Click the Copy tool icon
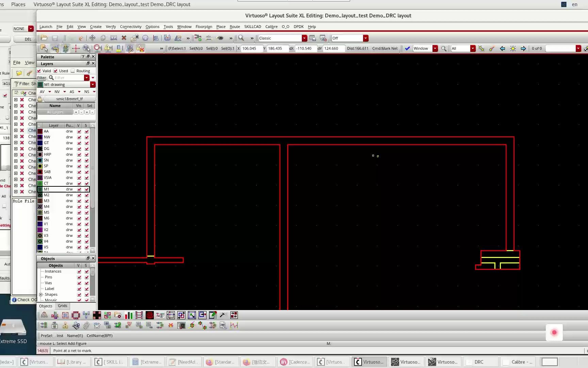 click(x=103, y=38)
